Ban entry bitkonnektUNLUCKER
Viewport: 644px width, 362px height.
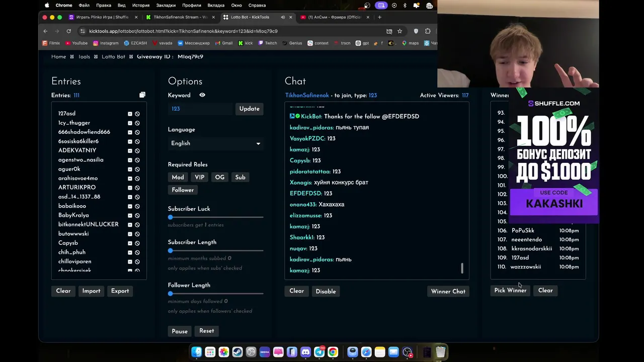(x=137, y=225)
